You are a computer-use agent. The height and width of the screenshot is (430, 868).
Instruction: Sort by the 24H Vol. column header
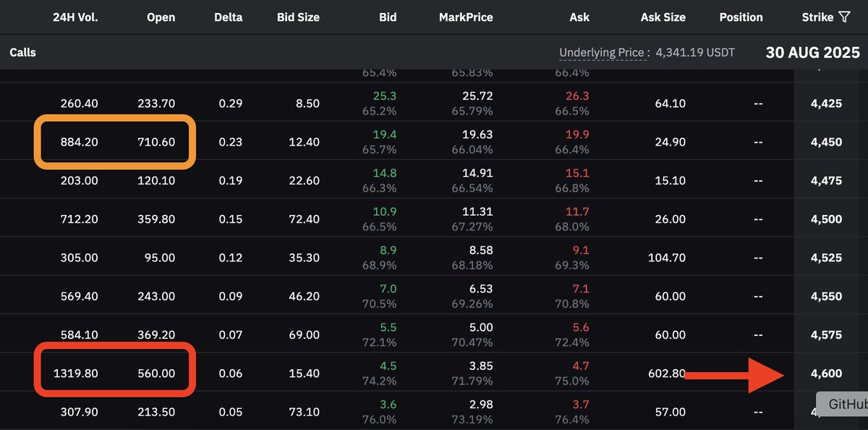pyautogui.click(x=75, y=17)
